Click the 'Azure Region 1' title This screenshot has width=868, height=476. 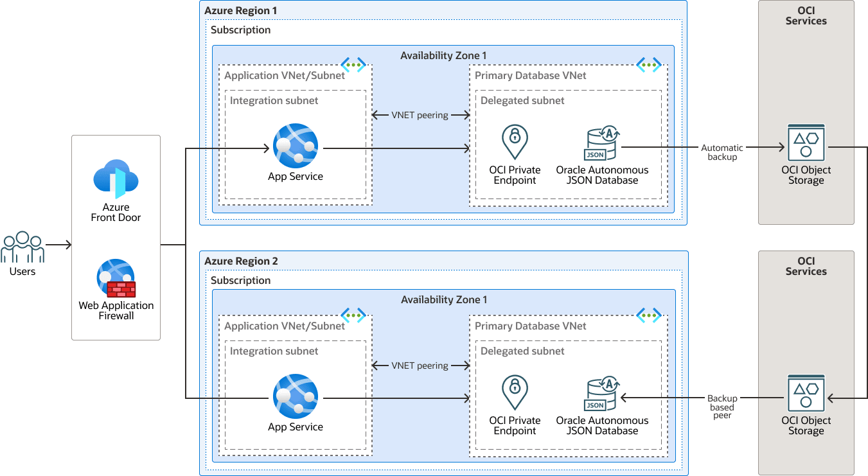click(241, 11)
